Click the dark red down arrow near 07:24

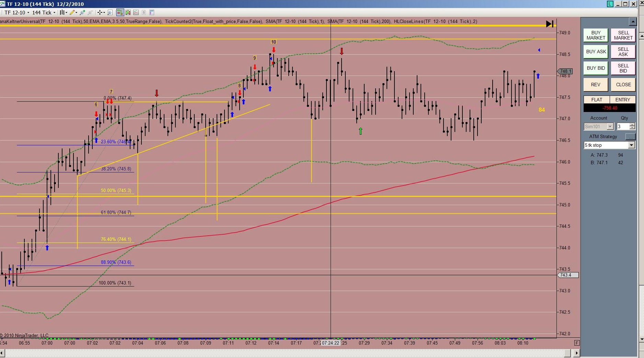tap(342, 51)
